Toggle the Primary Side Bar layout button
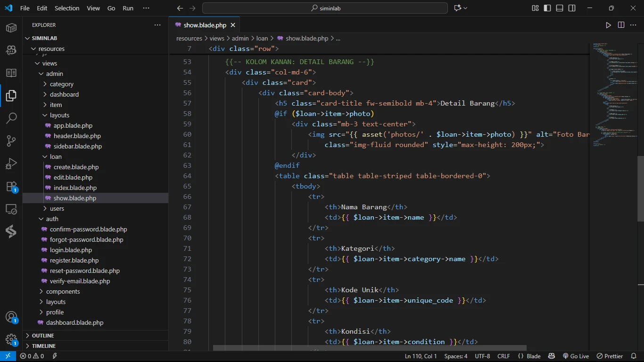644x362 pixels. pos(547,8)
